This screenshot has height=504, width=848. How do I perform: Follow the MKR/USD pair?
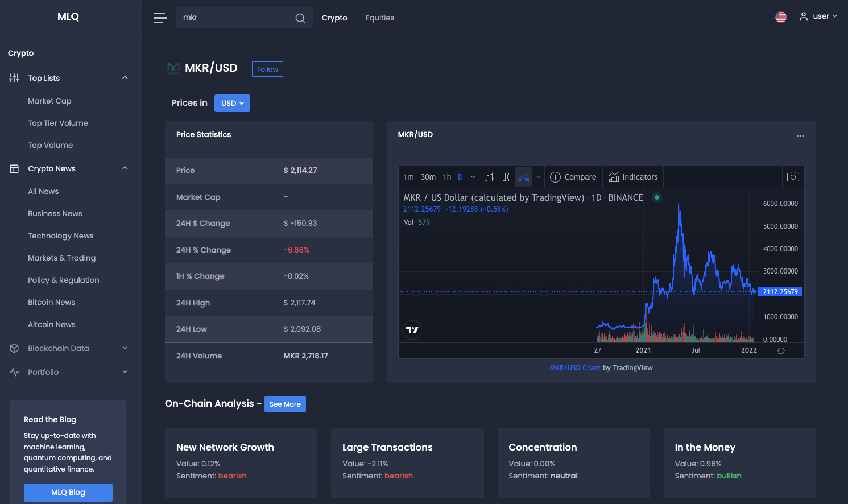click(267, 69)
